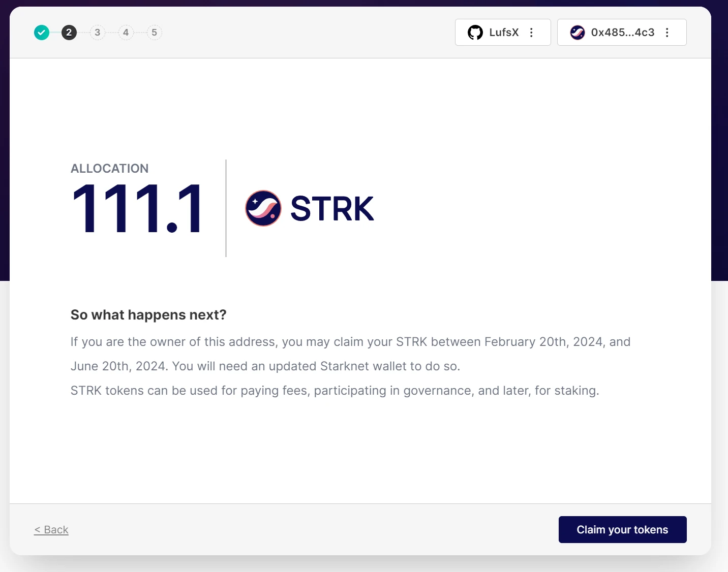This screenshot has height=572, width=728.
Task: Click the STRK token name text
Action: (332, 209)
